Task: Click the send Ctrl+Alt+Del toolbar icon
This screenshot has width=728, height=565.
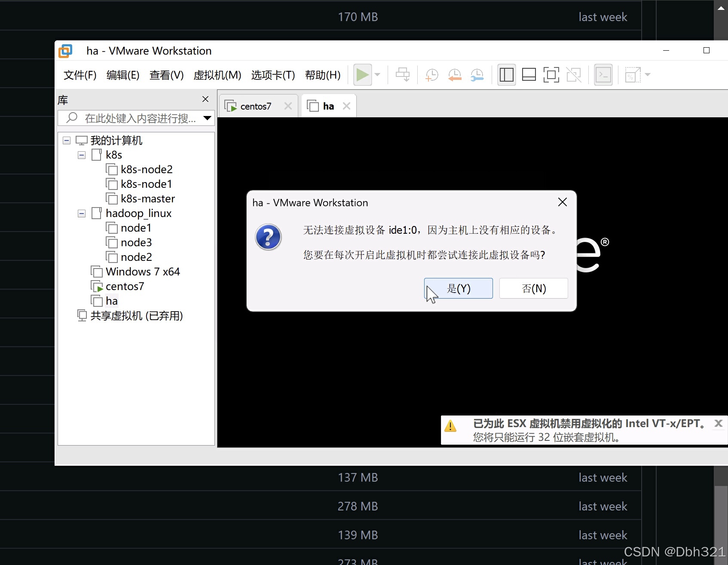Action: [x=403, y=75]
